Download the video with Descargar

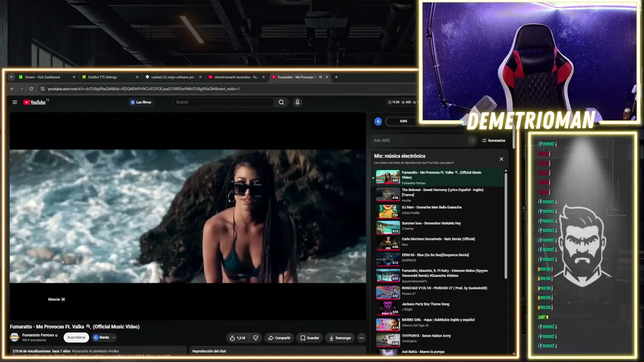click(x=340, y=338)
